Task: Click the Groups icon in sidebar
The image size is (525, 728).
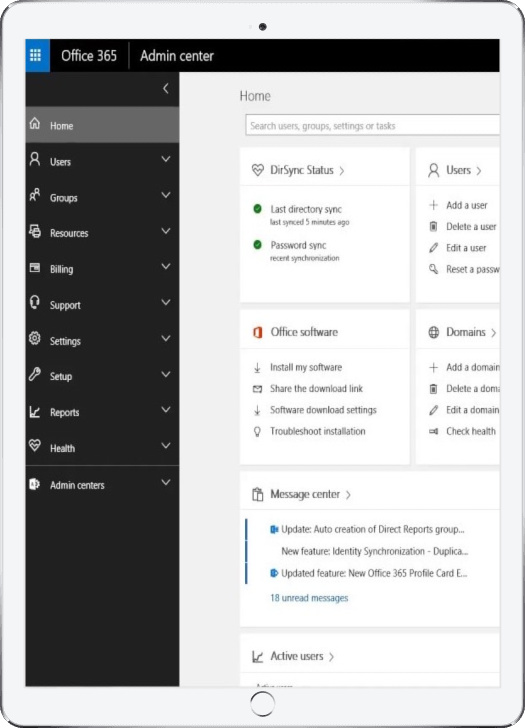Action: pos(35,195)
